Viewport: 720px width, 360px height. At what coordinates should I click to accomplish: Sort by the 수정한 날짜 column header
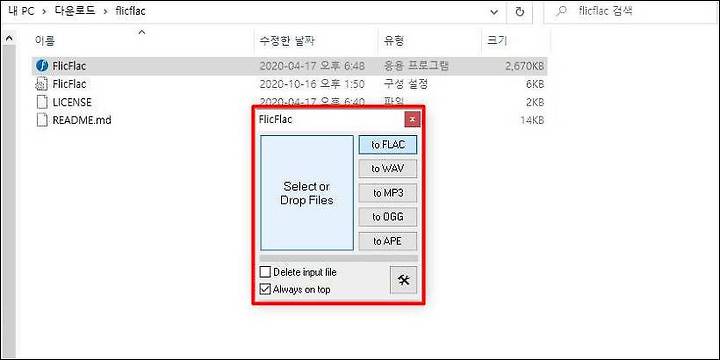click(x=287, y=41)
